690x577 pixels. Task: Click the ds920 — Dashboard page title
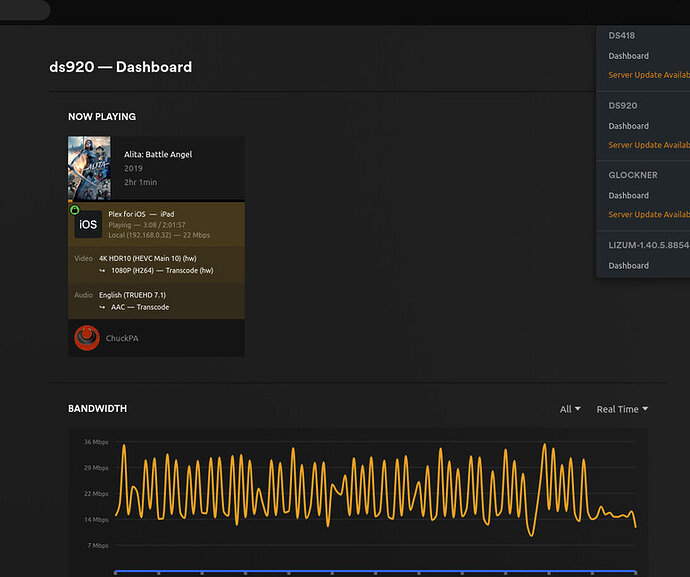tap(121, 67)
